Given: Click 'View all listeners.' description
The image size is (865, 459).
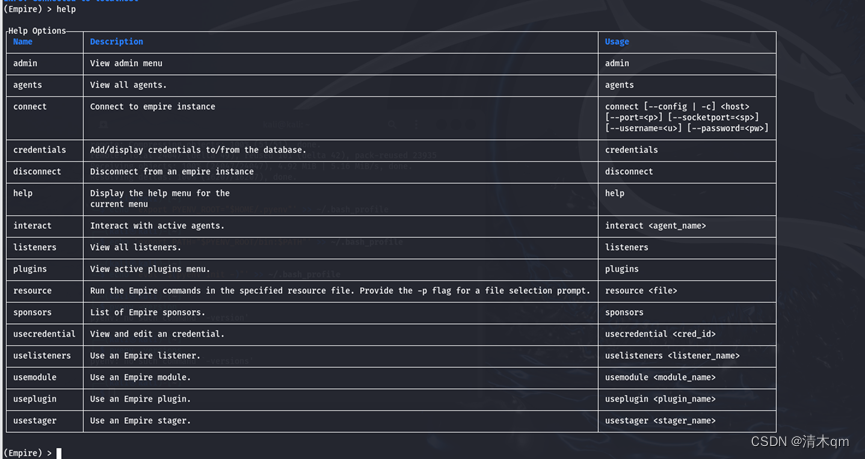Looking at the screenshot, I should coord(136,247).
